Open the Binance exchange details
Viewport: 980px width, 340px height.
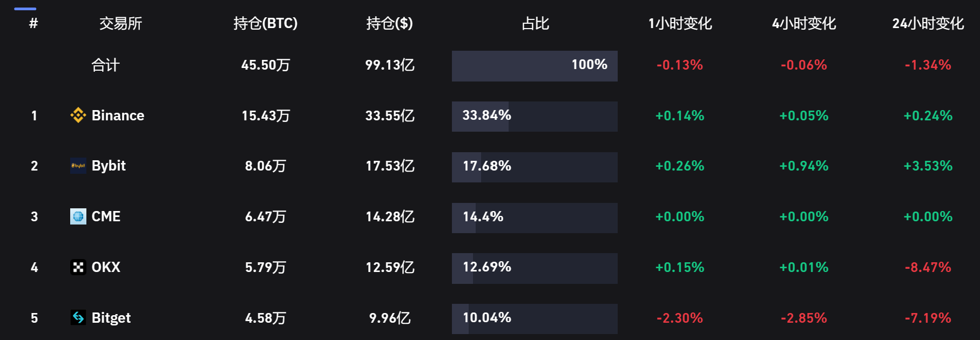coord(118,115)
